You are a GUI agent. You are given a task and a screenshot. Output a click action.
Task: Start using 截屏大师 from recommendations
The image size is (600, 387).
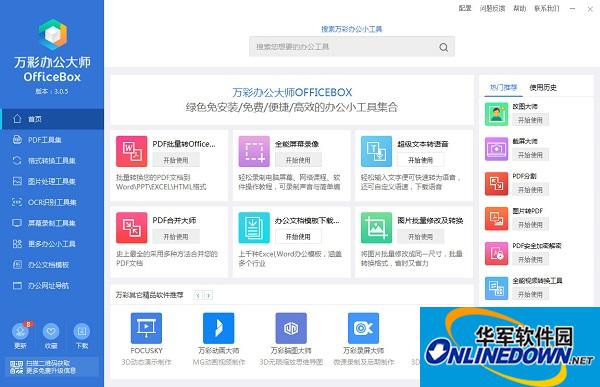point(530,155)
